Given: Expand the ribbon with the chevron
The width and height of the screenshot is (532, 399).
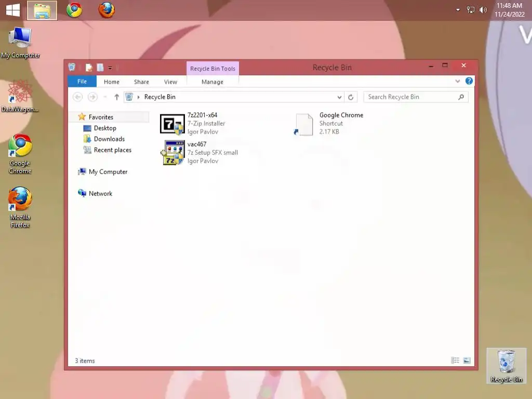Looking at the screenshot, I should [x=458, y=81].
